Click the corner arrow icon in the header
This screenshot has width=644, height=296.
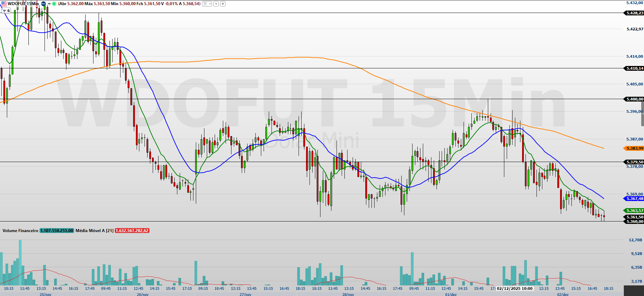pos(216,4)
